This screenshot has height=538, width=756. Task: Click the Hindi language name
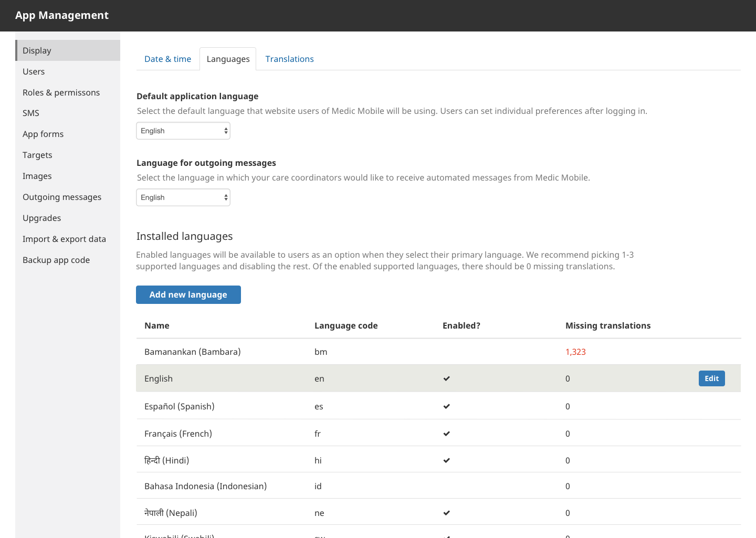pos(167,460)
